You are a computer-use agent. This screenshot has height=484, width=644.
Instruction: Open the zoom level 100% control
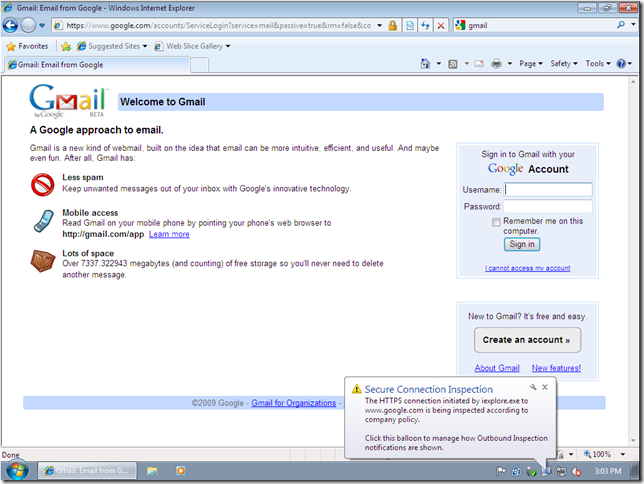[x=598, y=454]
